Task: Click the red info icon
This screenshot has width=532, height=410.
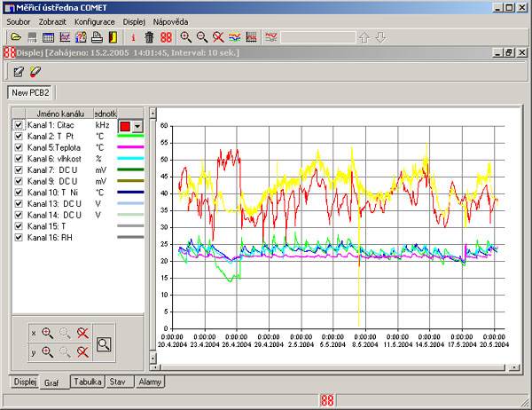Action: 133,37
